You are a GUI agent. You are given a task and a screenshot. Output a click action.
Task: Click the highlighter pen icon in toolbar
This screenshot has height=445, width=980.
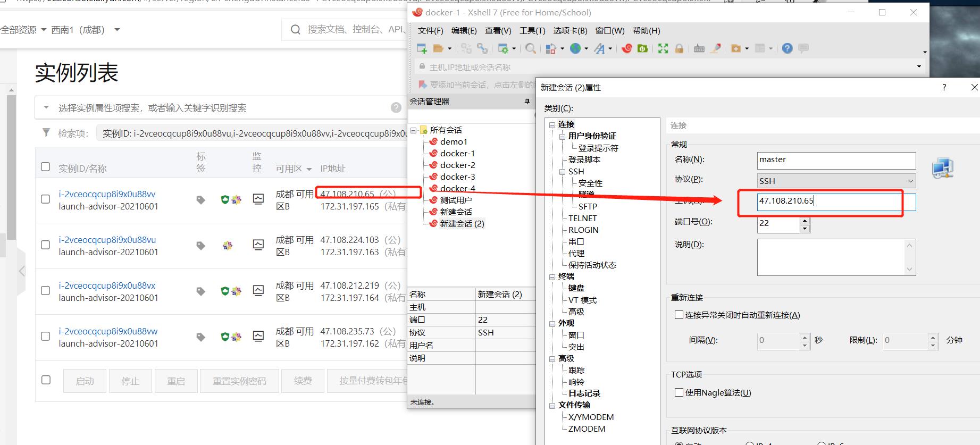716,48
